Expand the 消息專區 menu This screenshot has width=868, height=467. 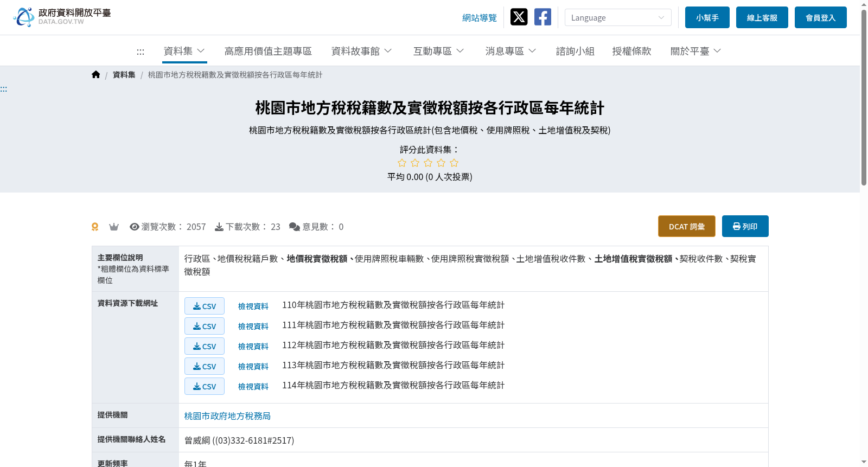pyautogui.click(x=511, y=51)
